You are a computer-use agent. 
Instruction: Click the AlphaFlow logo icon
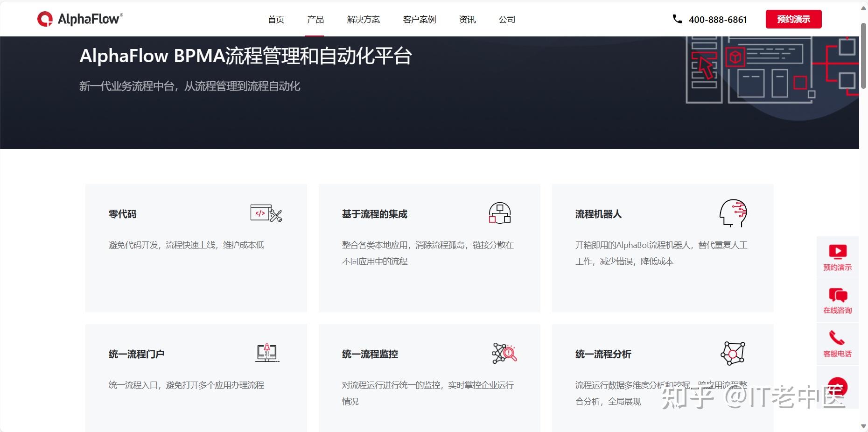pos(44,19)
